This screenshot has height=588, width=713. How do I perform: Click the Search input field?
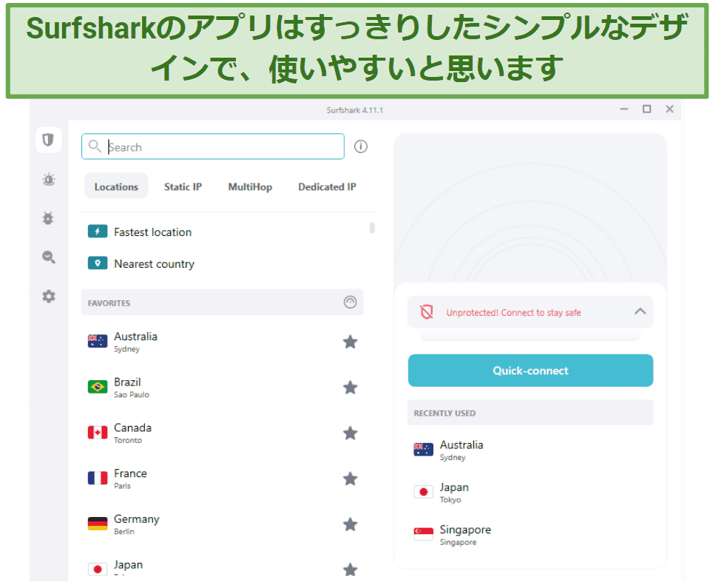coord(213,146)
